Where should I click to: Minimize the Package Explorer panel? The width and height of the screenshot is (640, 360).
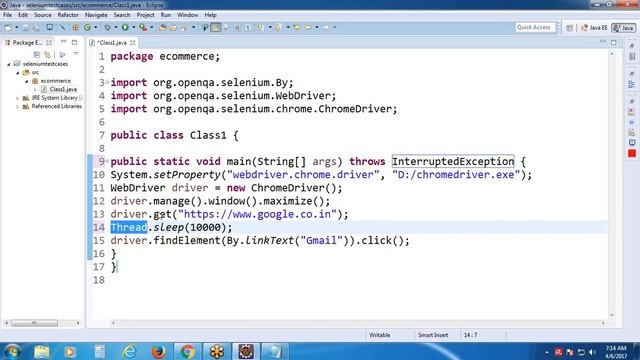[x=63, y=42]
